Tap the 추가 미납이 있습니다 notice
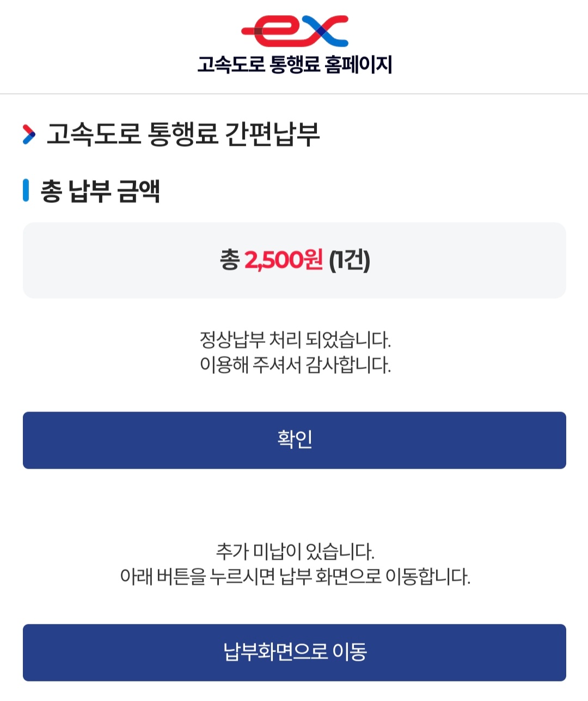 (x=295, y=551)
